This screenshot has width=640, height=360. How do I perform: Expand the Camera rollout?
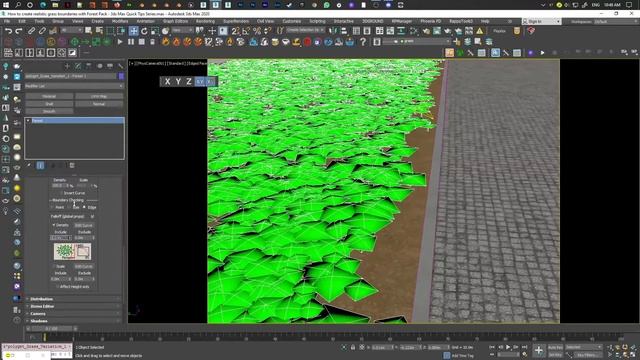coord(73,314)
